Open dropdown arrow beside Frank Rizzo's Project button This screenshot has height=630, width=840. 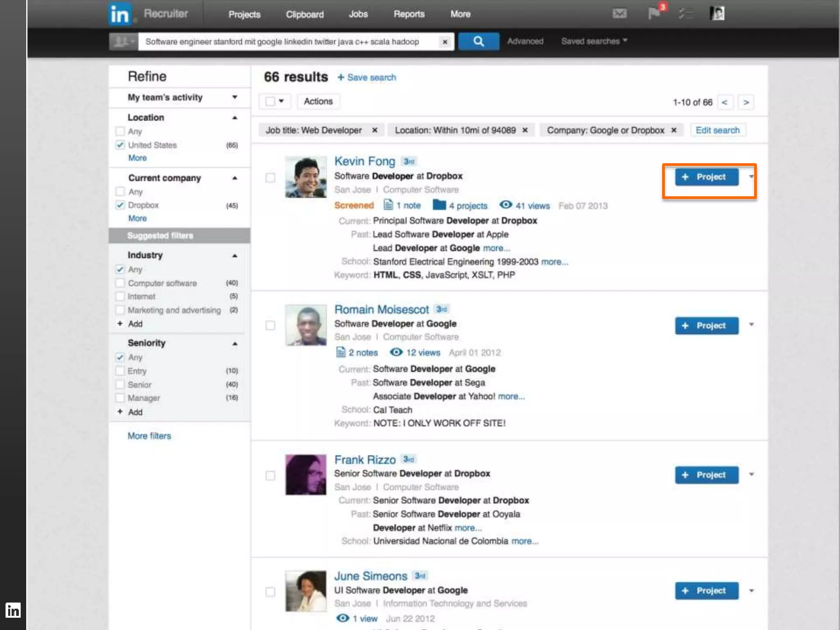tap(751, 475)
